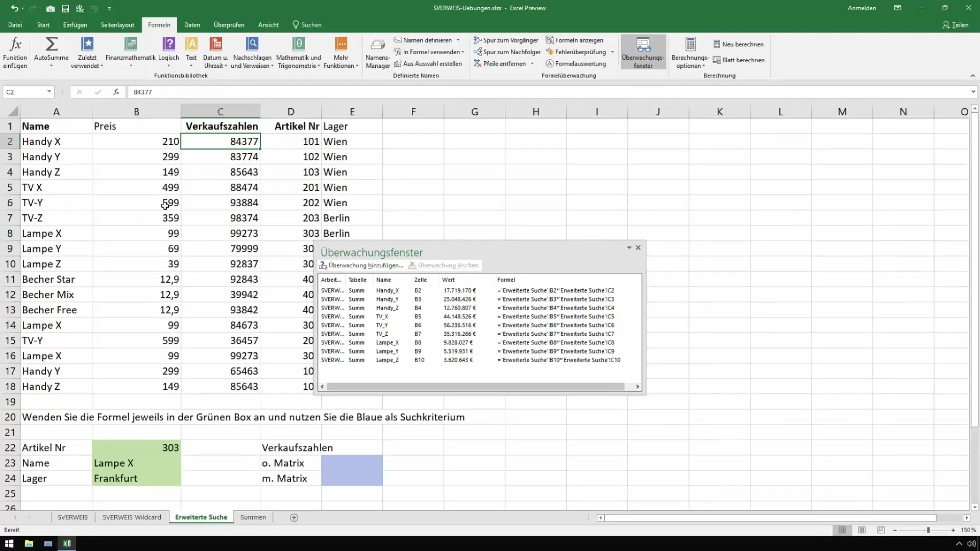Click Teilen share button
The image size is (980, 551).
(955, 25)
